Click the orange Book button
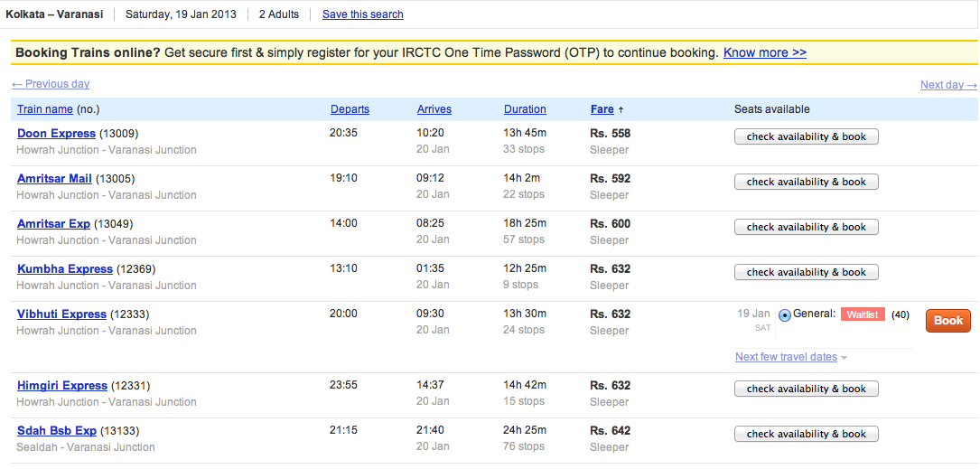 click(947, 321)
